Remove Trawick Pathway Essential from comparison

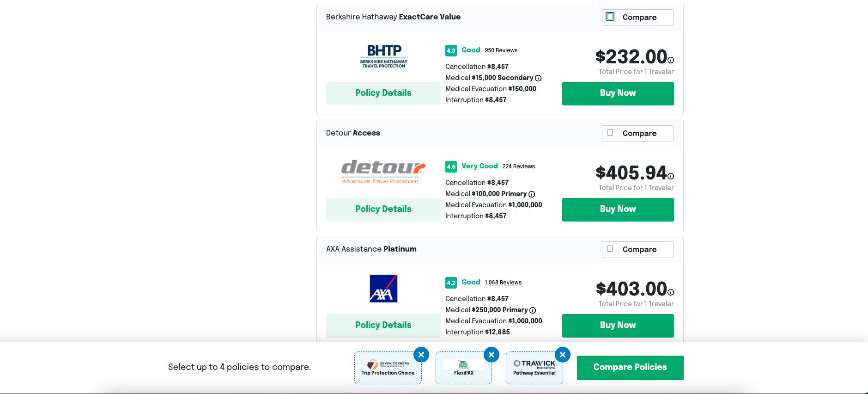563,355
